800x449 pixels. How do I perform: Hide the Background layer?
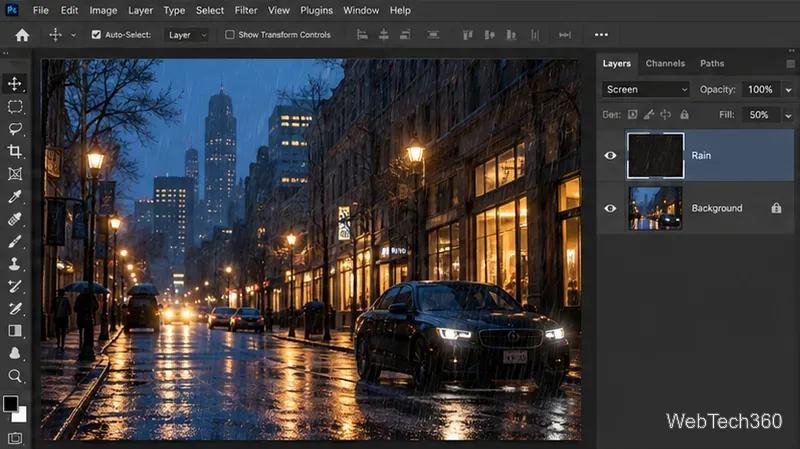[610, 208]
